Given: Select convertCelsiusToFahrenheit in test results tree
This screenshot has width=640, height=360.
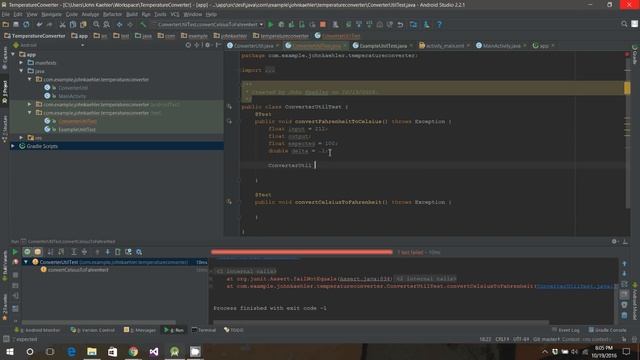Looking at the screenshot, I should click(78, 270).
